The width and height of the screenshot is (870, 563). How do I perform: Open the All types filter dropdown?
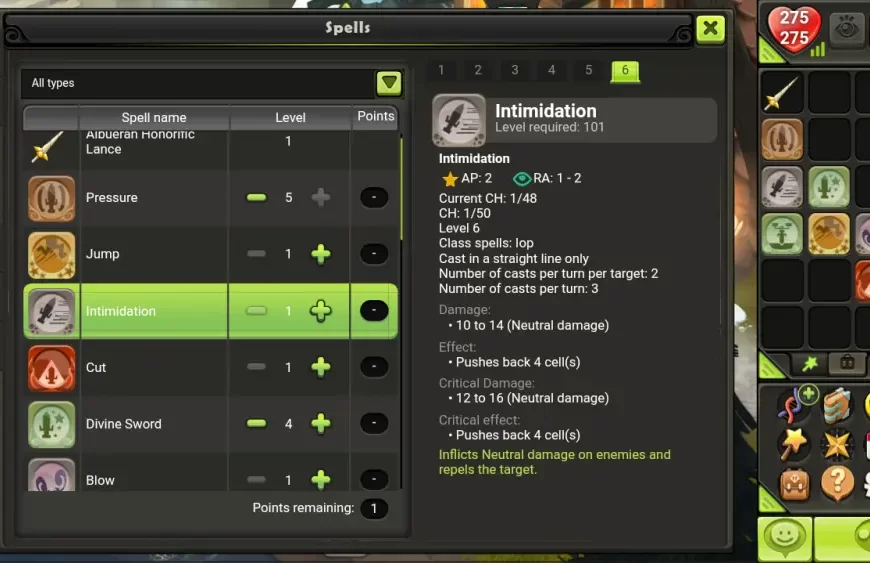pos(211,83)
